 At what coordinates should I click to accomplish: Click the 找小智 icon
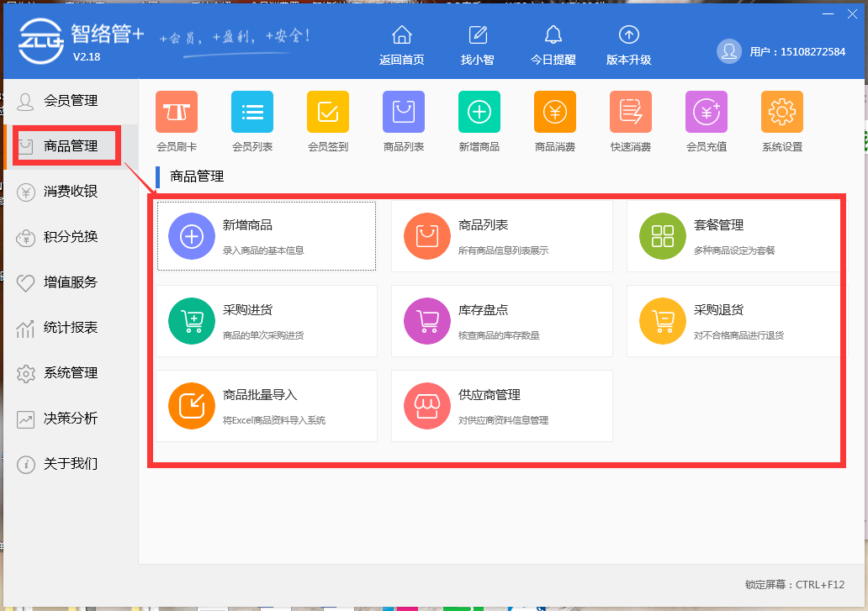click(x=478, y=42)
